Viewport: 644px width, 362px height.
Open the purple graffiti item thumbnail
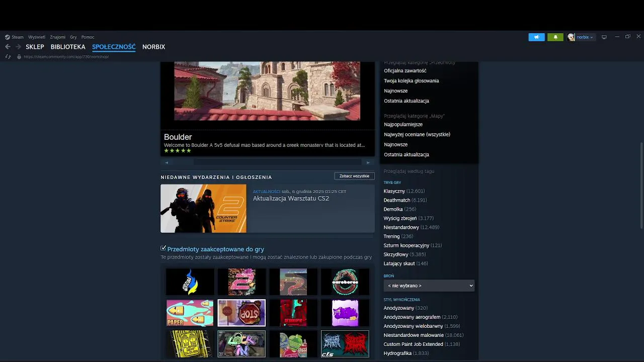(345, 313)
